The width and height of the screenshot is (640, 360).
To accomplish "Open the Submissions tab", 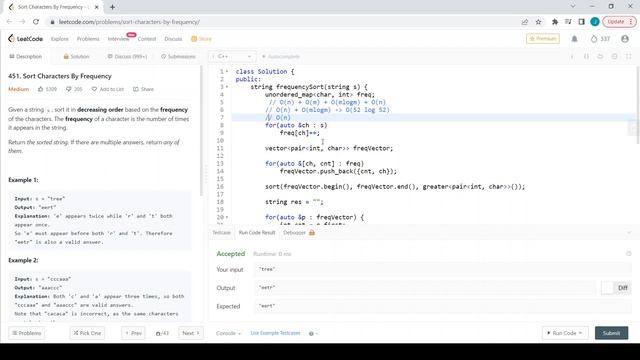I will (178, 56).
